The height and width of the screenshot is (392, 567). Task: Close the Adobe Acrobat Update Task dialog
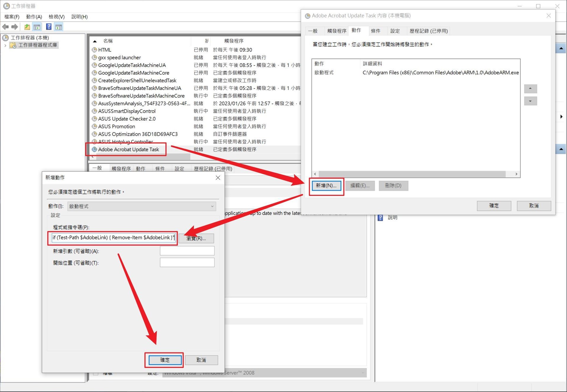point(548,16)
